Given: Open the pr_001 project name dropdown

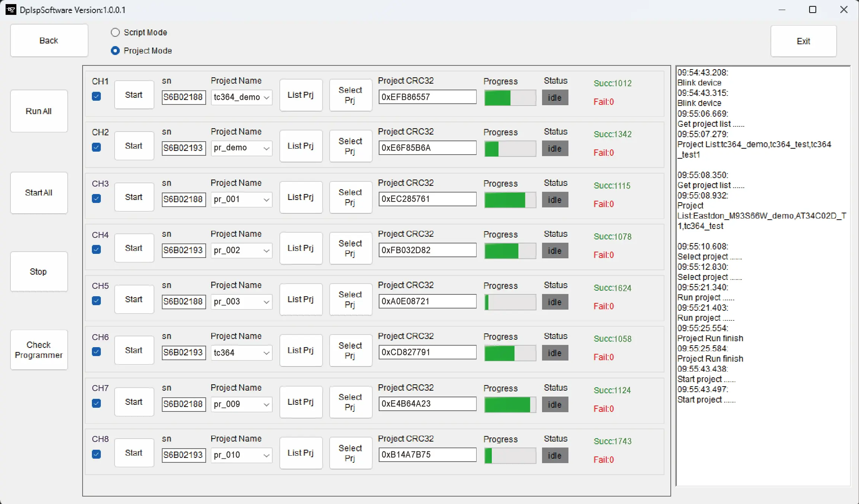Looking at the screenshot, I should tap(266, 200).
